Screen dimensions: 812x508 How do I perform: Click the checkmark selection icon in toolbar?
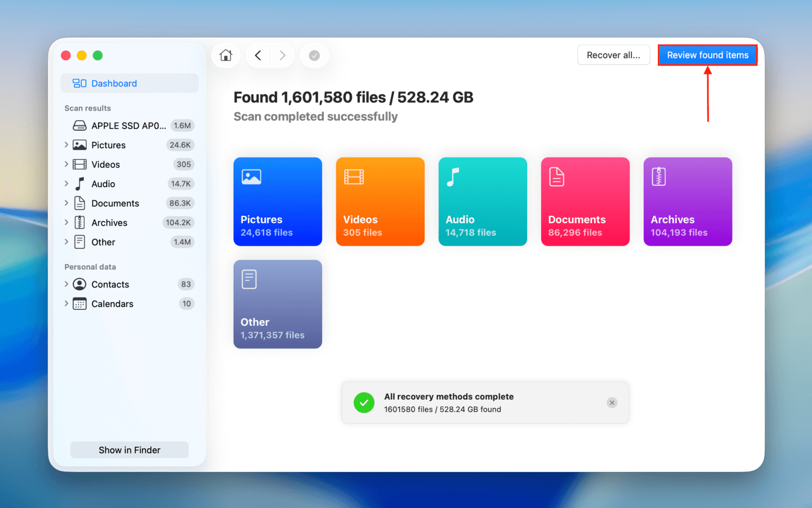tap(314, 55)
